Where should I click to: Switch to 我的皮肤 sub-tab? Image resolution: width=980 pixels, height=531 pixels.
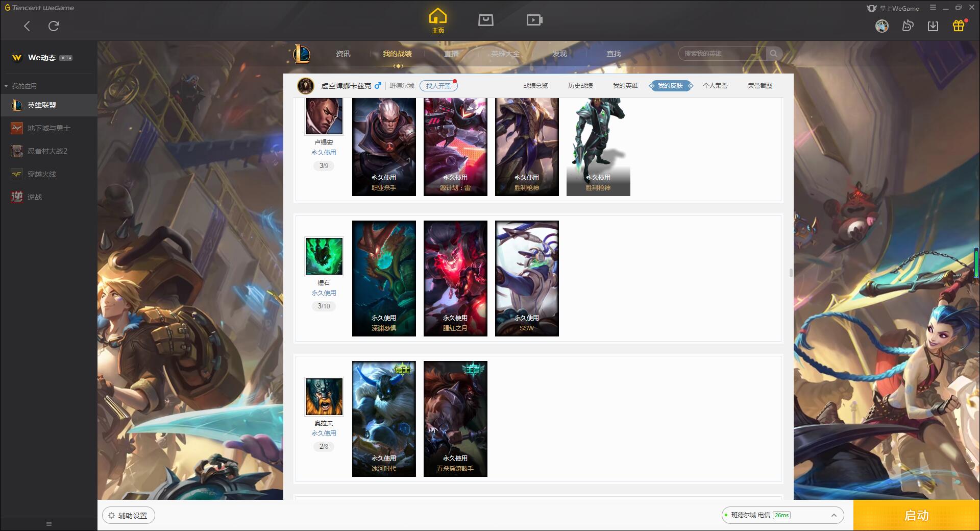click(671, 86)
